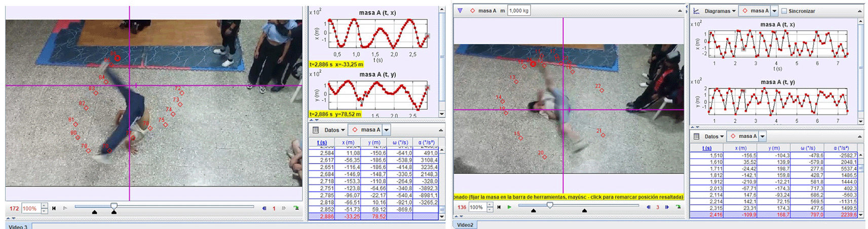The width and height of the screenshot is (868, 229).
Task: Enable the Sincronizar checkbox
Action: (784, 11)
